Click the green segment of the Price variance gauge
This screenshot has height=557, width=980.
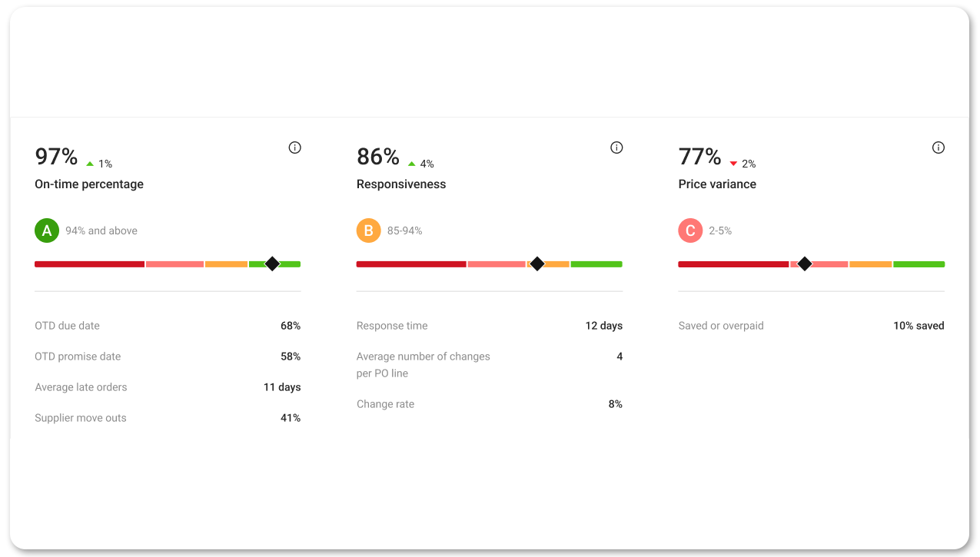(919, 264)
